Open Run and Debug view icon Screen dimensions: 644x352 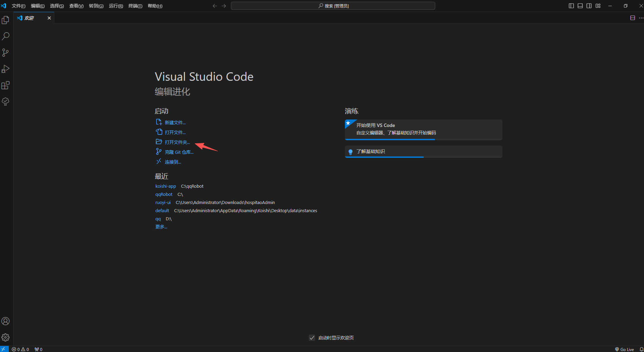5,69
